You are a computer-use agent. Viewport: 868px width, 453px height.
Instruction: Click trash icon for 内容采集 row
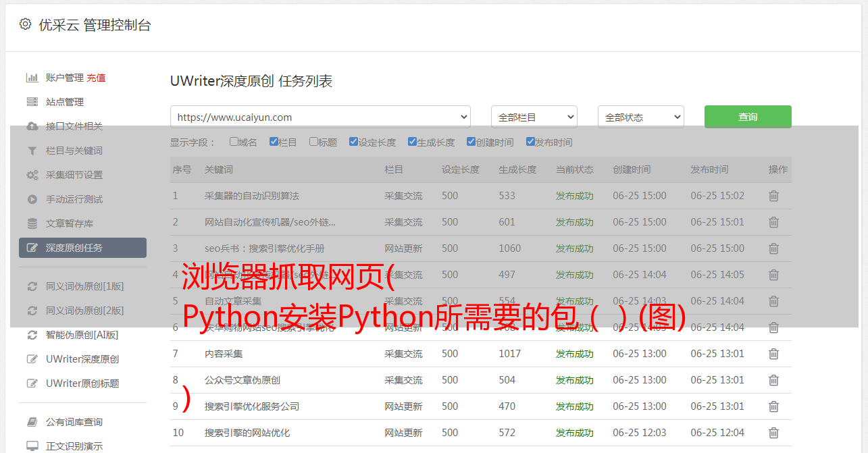tap(773, 354)
